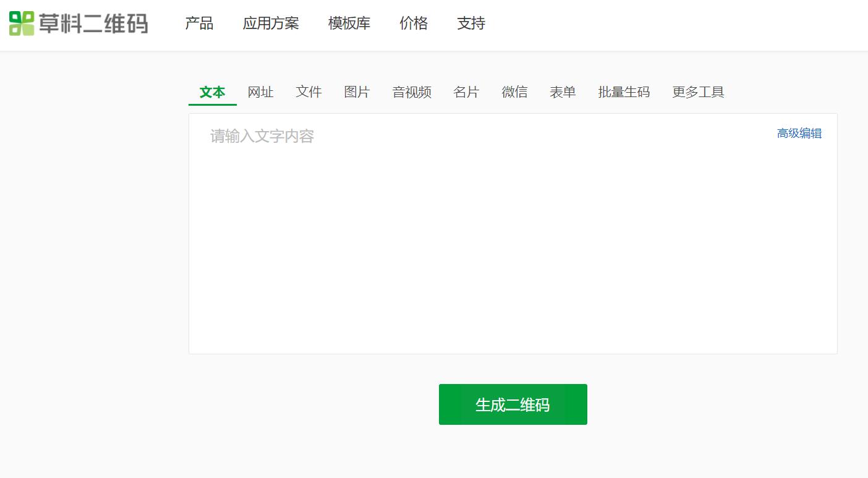Click the 生成二维码 green button

[513, 404]
